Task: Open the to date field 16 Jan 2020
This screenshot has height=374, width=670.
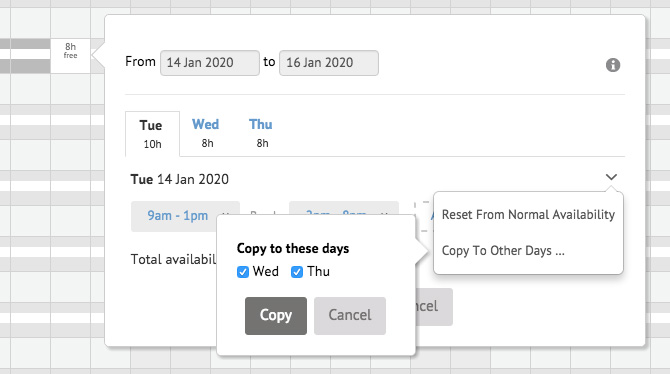Action: (329, 63)
